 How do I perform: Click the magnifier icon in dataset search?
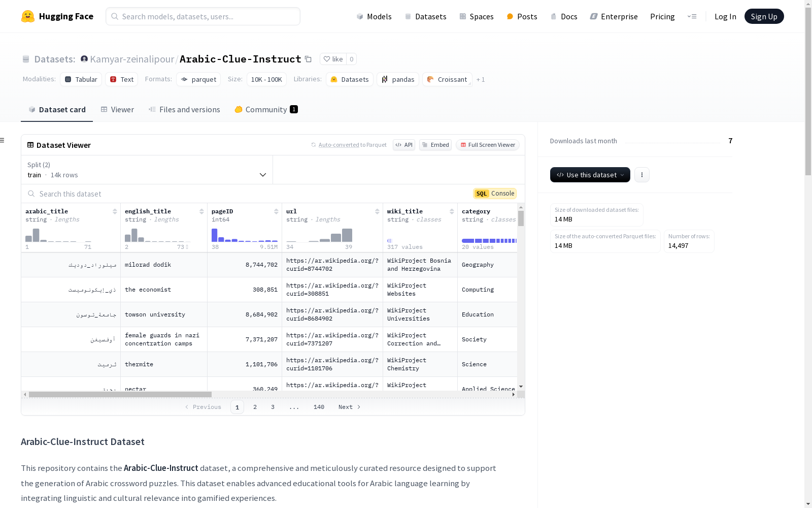[31, 194]
